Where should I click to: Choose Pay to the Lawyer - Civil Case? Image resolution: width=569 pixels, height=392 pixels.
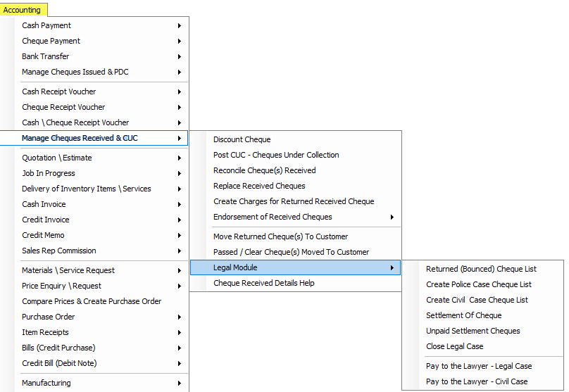point(482,381)
